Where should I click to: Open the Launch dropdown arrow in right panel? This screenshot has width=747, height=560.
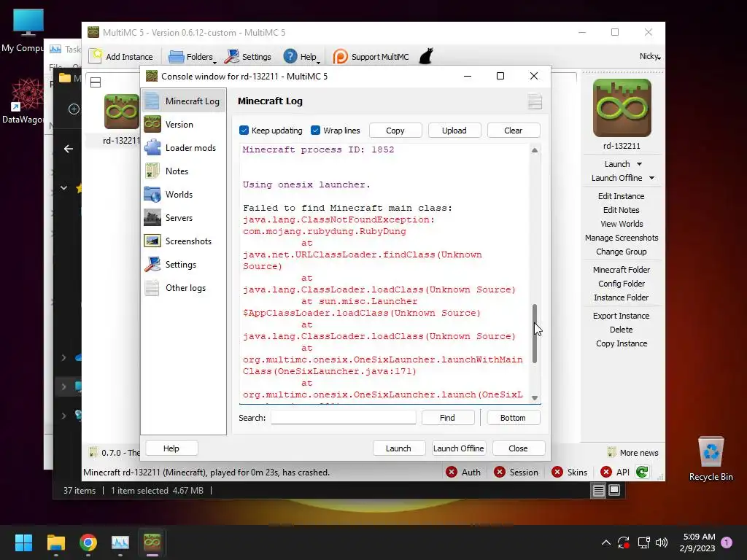coord(639,164)
